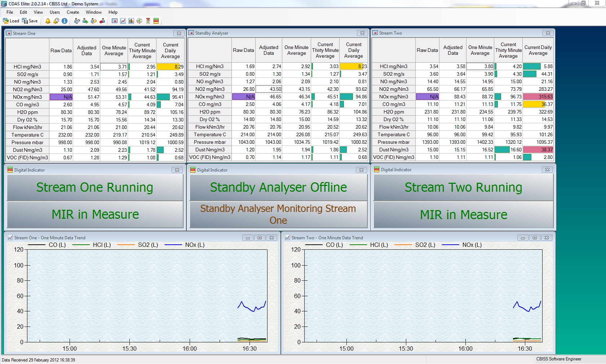Click SO2 (L) legend in Stream Two trend
Image resolution: width=606 pixels, height=364 pixels.
point(425,245)
